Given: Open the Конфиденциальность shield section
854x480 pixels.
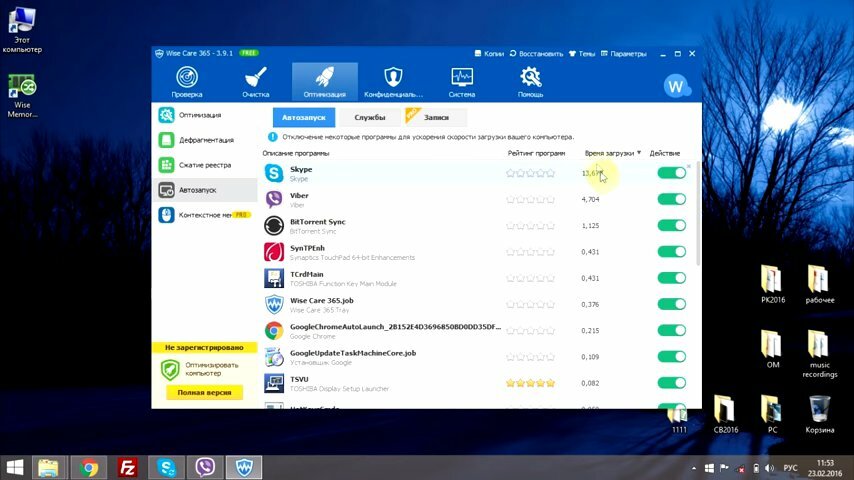Looking at the screenshot, I should click(393, 82).
